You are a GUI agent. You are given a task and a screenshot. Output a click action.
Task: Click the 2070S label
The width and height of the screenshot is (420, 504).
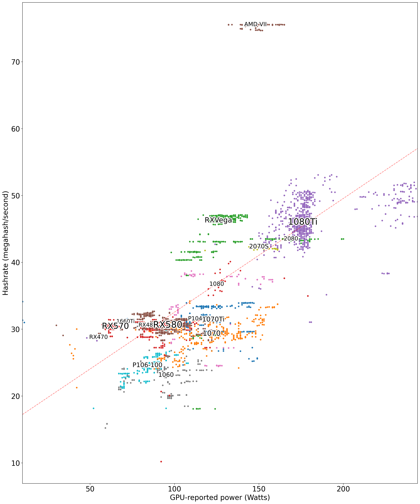[x=259, y=247]
